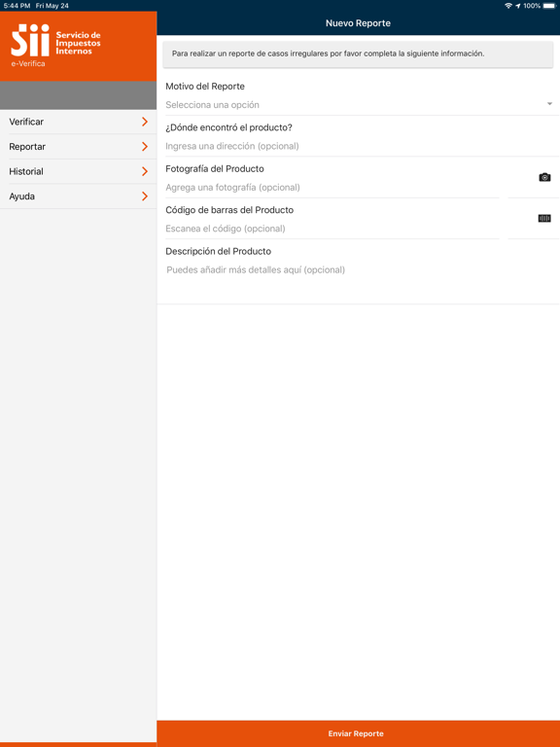
Task: Tap the 5:44 PM clock in status bar
Action: [17, 6]
